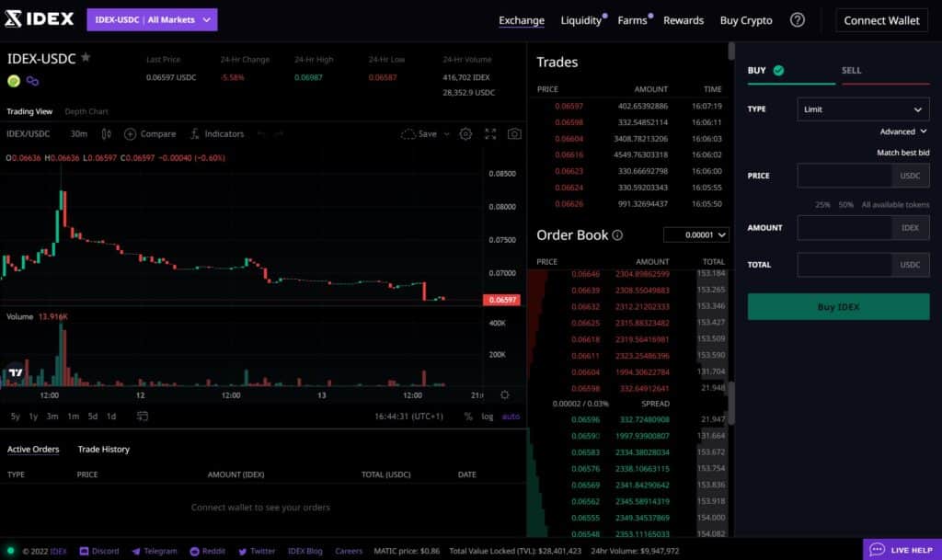Open the IDEX-USDC All Markets dropdown
Viewport: 942px width, 560px height.
click(152, 19)
